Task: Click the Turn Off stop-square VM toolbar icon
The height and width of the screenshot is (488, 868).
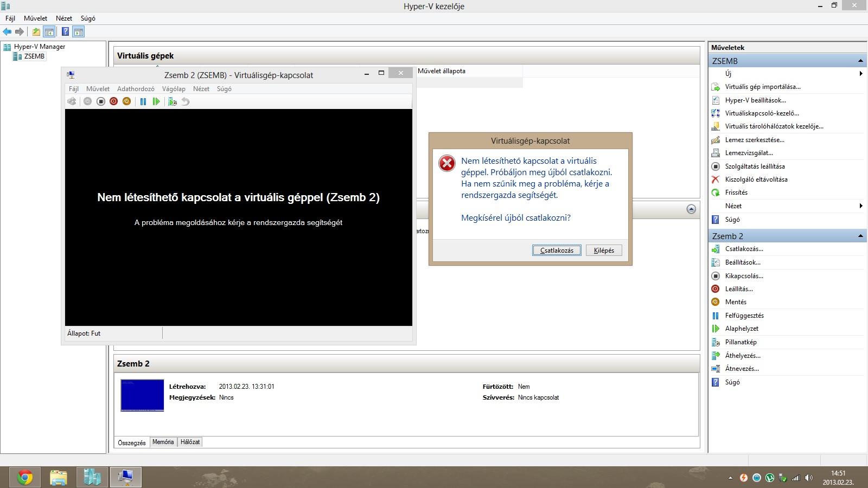Action: click(101, 101)
